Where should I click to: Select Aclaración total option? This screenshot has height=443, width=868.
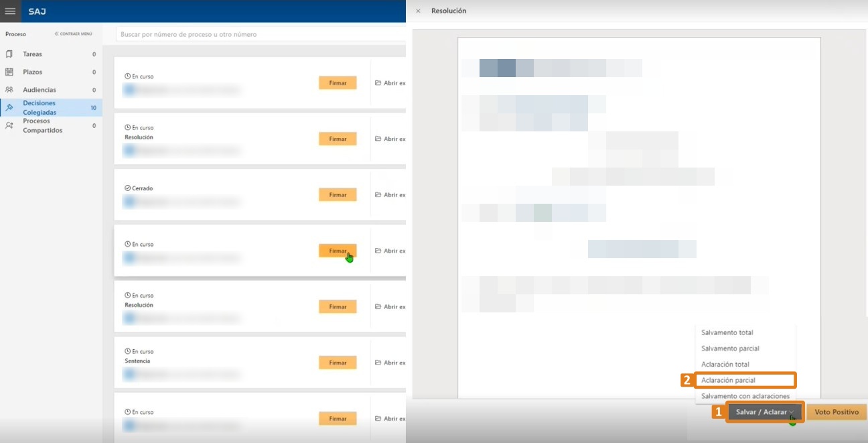coord(725,365)
